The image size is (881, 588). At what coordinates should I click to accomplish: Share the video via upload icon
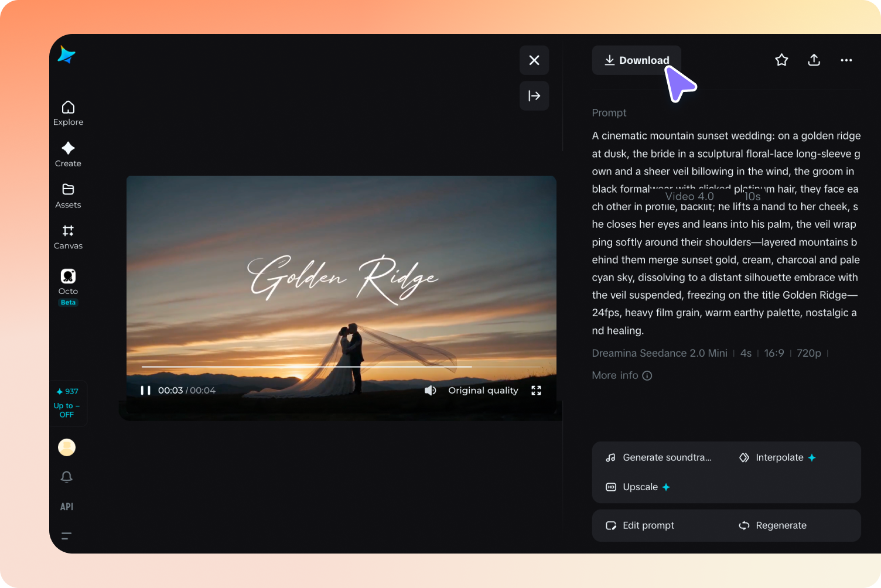[814, 60]
